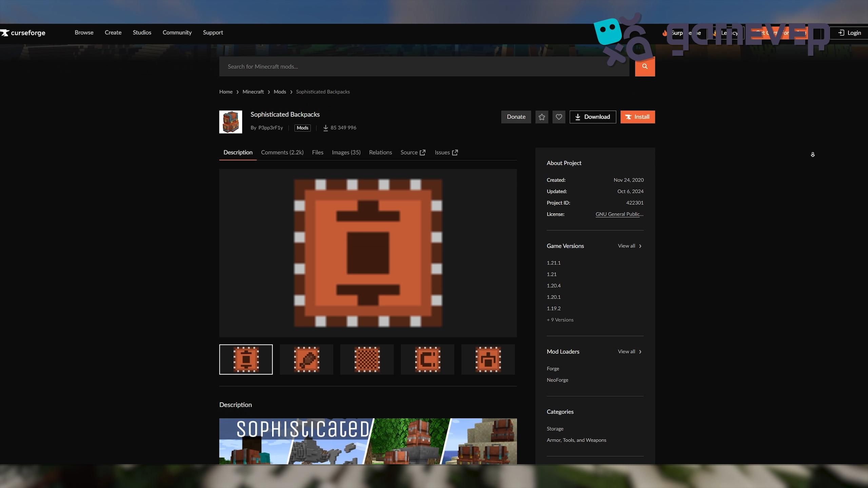Switch to the Comments (2.2k) tab
The image size is (868, 488).
(x=282, y=152)
